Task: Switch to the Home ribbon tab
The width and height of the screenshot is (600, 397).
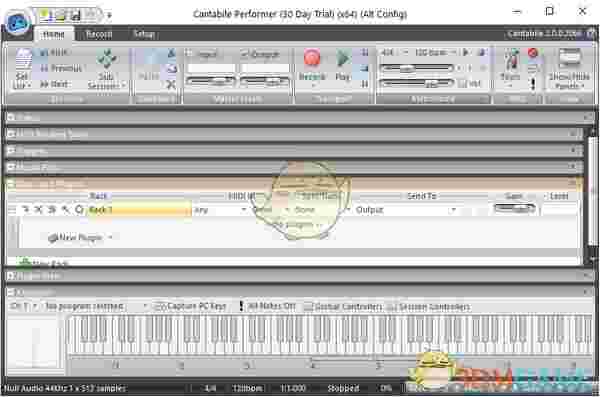Action: tap(54, 34)
